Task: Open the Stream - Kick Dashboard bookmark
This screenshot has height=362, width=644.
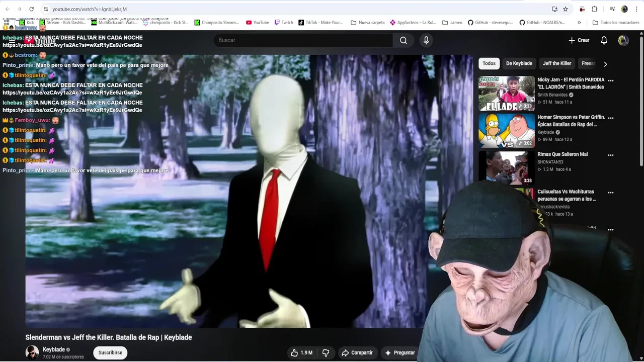Action: click(62, 22)
